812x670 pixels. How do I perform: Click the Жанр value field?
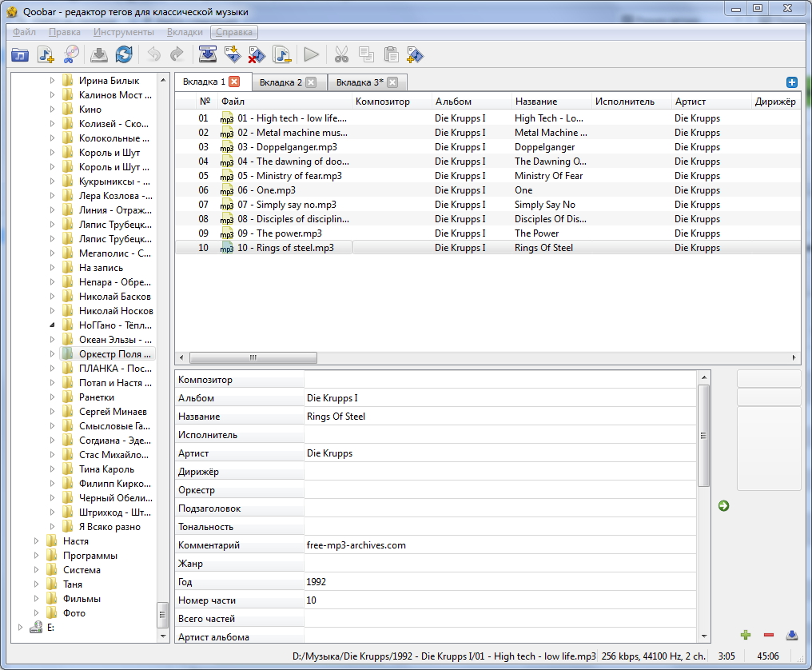point(500,563)
